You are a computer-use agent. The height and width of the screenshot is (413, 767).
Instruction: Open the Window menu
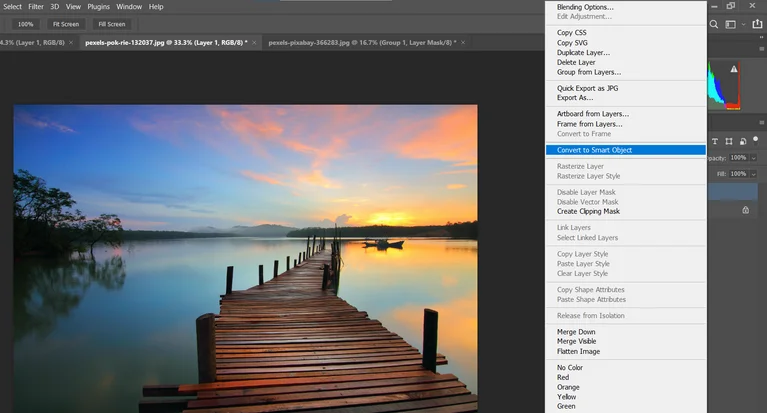pos(129,6)
